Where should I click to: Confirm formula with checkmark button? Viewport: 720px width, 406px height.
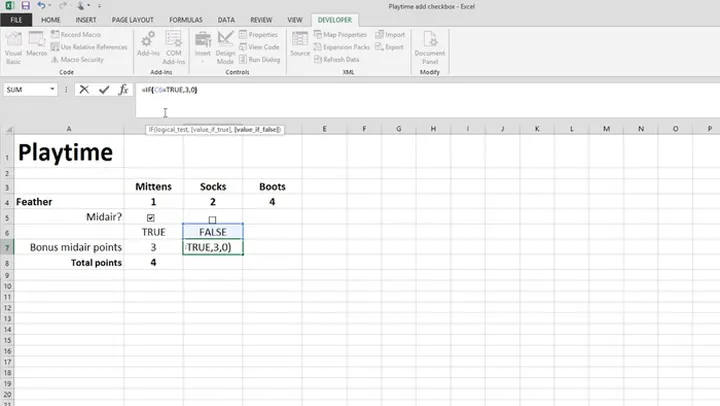tap(104, 90)
